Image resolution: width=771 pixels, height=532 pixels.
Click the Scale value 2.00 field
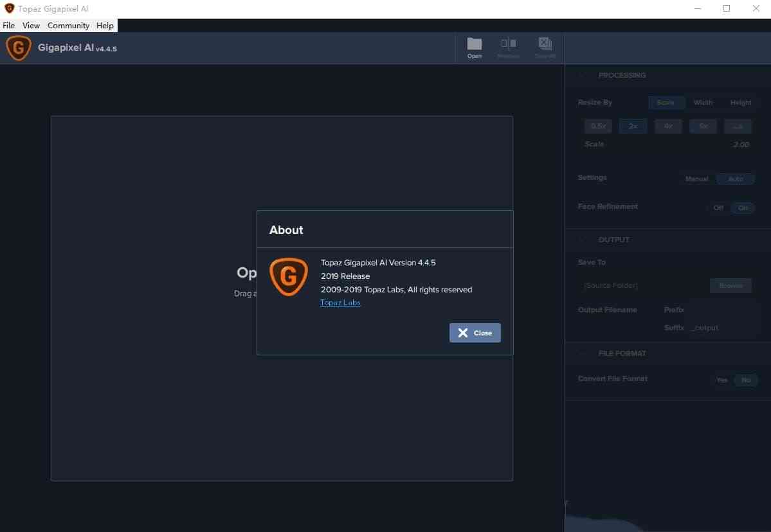coord(741,145)
